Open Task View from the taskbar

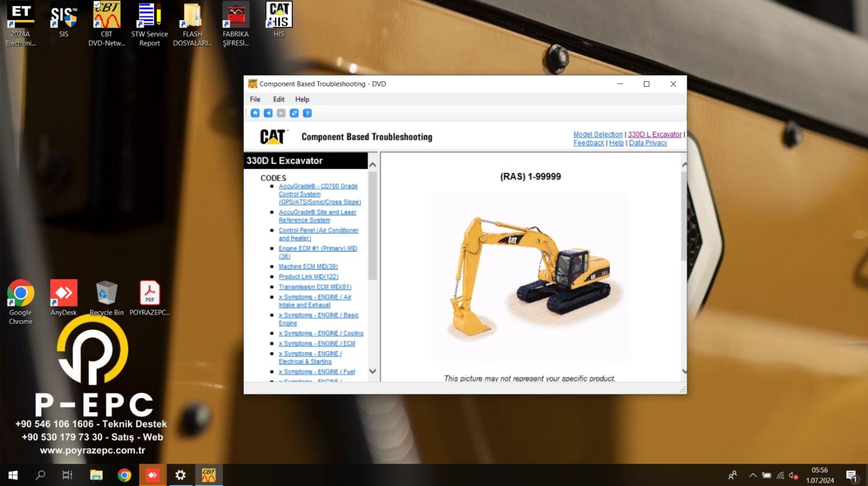click(x=67, y=475)
